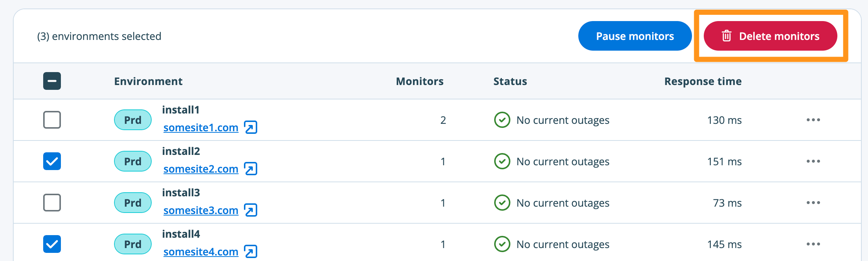868x261 pixels.
Task: Open external link icon beside somesite2.com
Action: [251, 169]
